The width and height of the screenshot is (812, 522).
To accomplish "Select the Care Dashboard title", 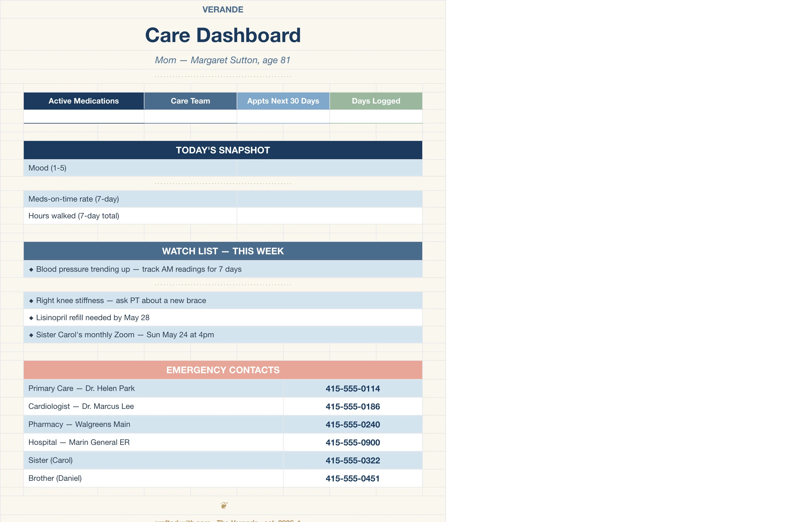I will [x=223, y=35].
